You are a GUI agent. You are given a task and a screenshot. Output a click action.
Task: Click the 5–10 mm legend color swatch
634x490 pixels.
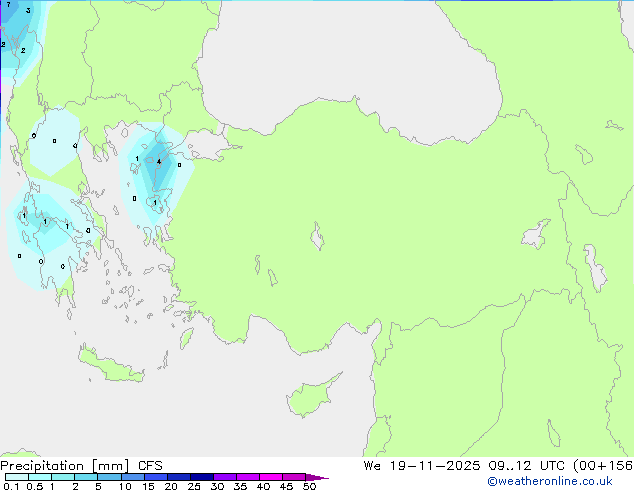pyautogui.click(x=109, y=477)
